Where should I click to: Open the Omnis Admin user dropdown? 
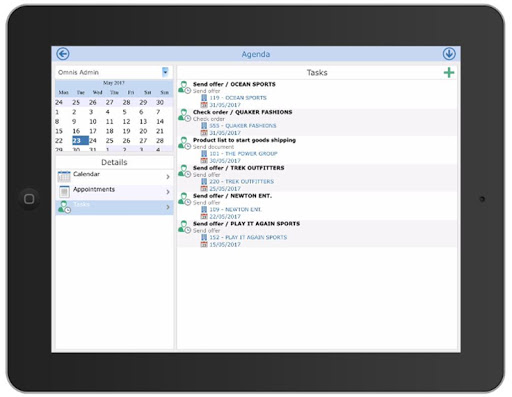[165, 72]
